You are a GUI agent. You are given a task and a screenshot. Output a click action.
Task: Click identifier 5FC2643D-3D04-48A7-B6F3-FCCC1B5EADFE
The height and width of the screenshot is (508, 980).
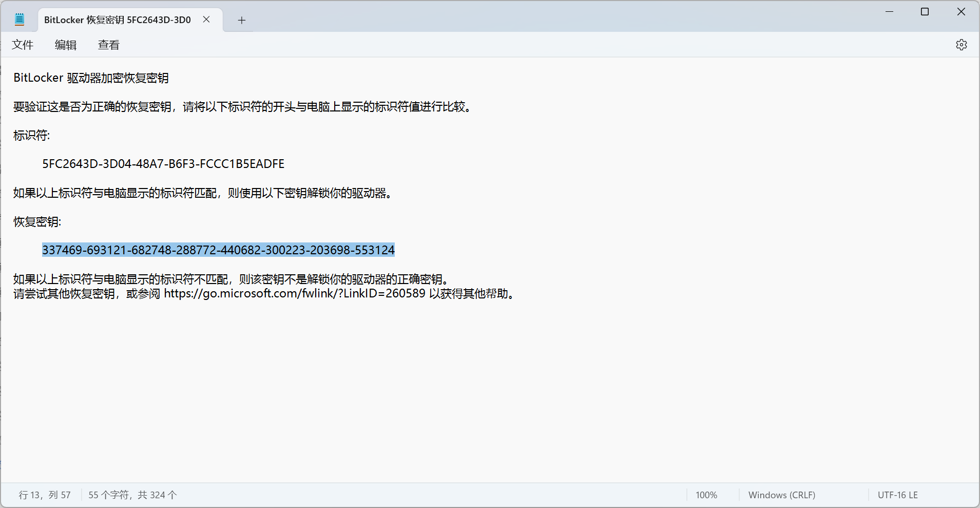point(163,164)
